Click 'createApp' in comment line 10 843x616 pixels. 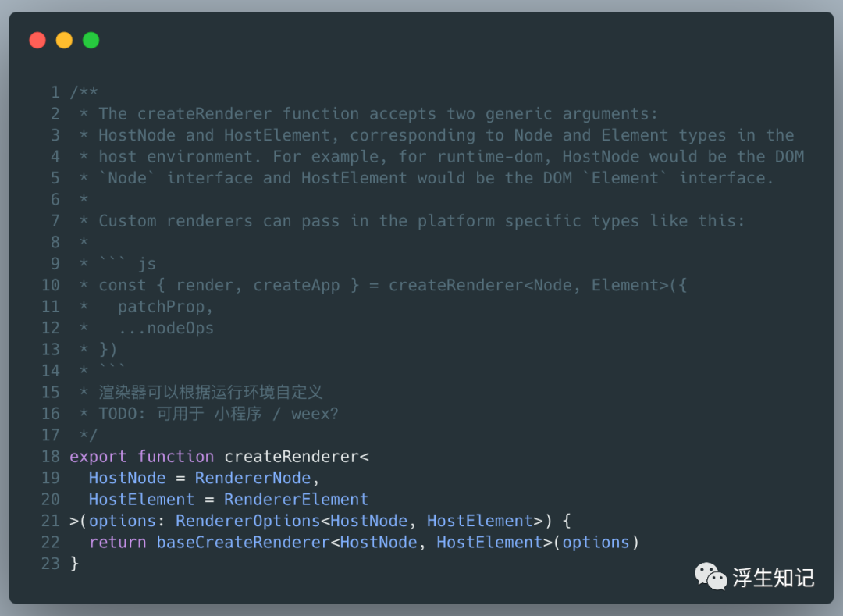pos(297,285)
